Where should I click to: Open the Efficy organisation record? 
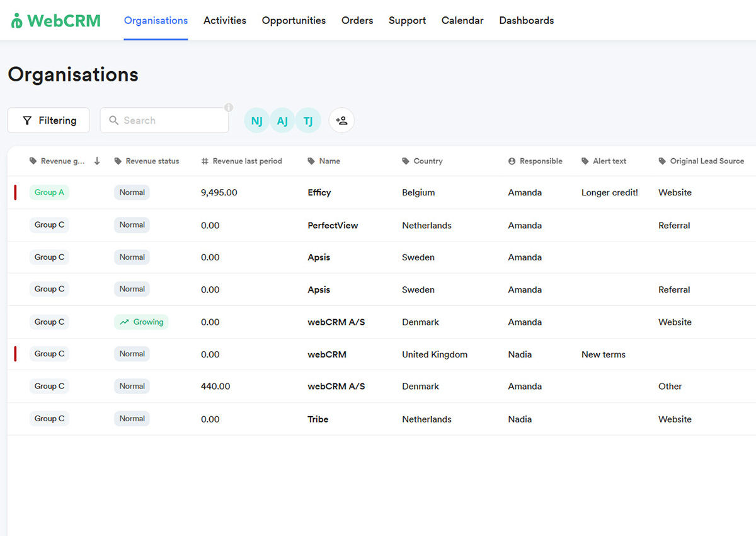319,192
